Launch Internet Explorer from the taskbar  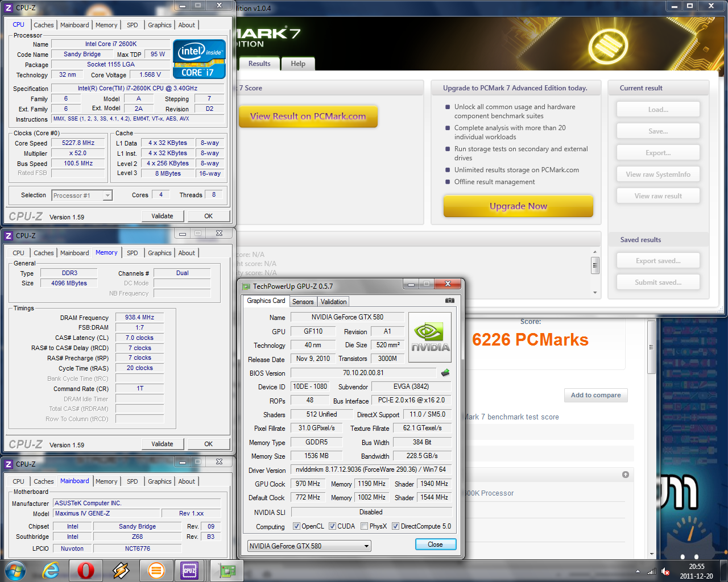(51, 570)
